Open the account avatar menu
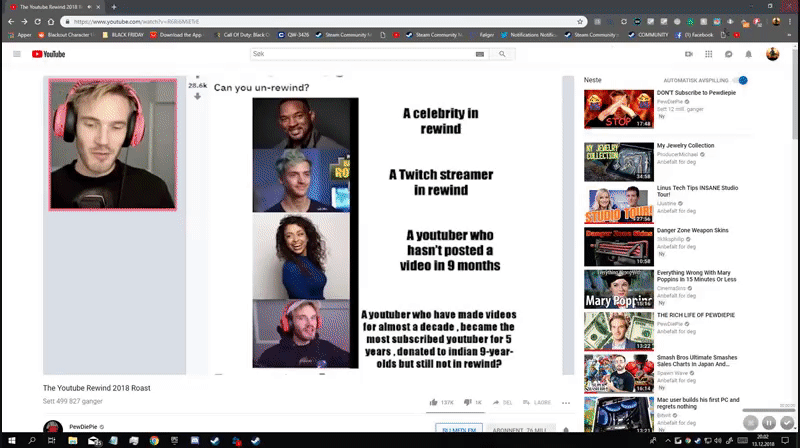This screenshot has height=448, width=800. pyautogui.click(x=772, y=54)
